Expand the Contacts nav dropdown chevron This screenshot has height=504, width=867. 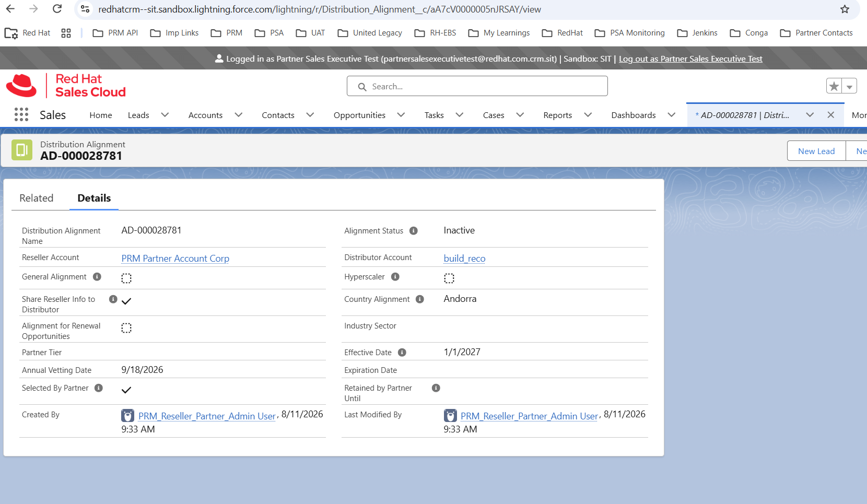point(310,115)
